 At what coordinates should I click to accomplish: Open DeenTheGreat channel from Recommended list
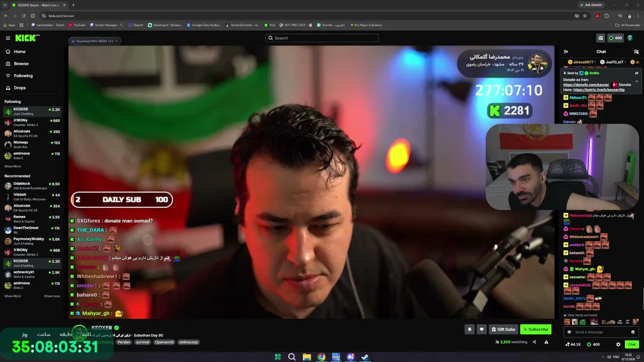[x=33, y=230]
